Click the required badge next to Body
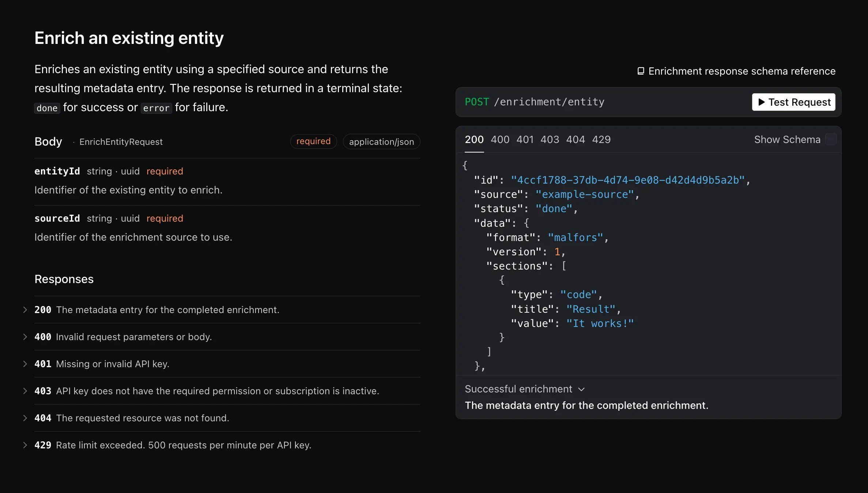Viewport: 868px width, 493px height. pyautogui.click(x=313, y=141)
